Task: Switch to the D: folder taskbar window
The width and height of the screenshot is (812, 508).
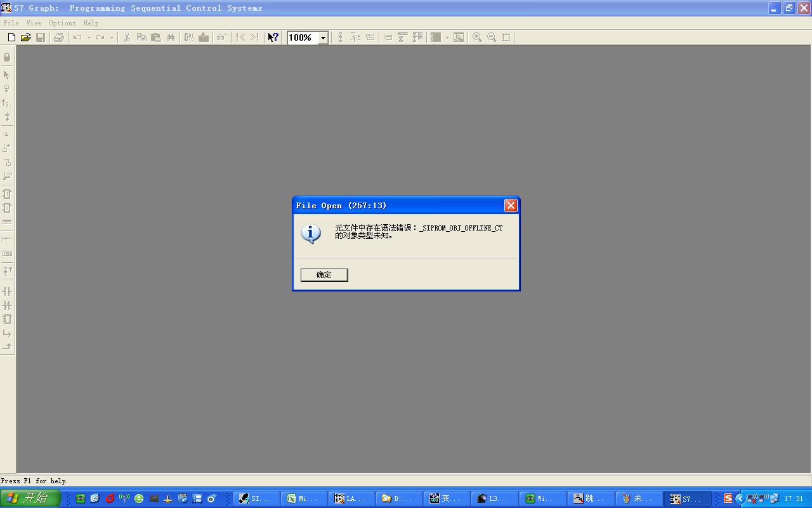Action: [x=399, y=498]
